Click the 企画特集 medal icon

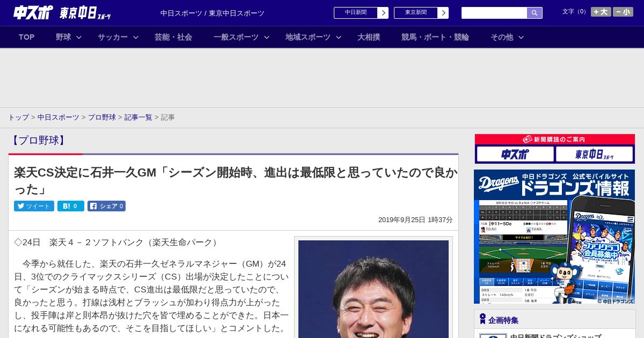(x=482, y=319)
